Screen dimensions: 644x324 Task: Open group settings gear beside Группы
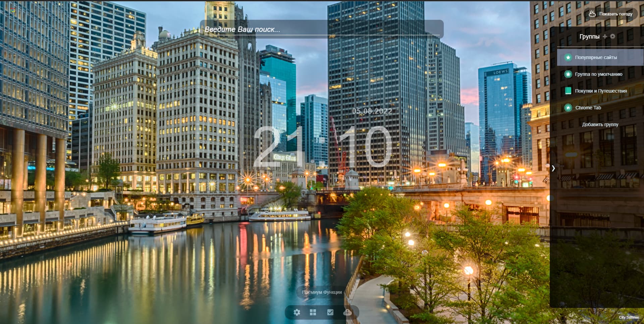(613, 36)
